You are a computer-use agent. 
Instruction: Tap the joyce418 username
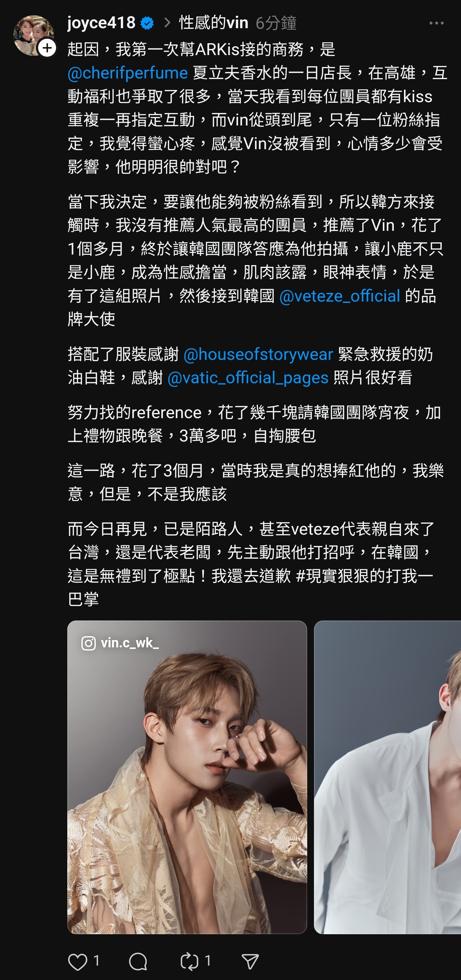point(101,23)
